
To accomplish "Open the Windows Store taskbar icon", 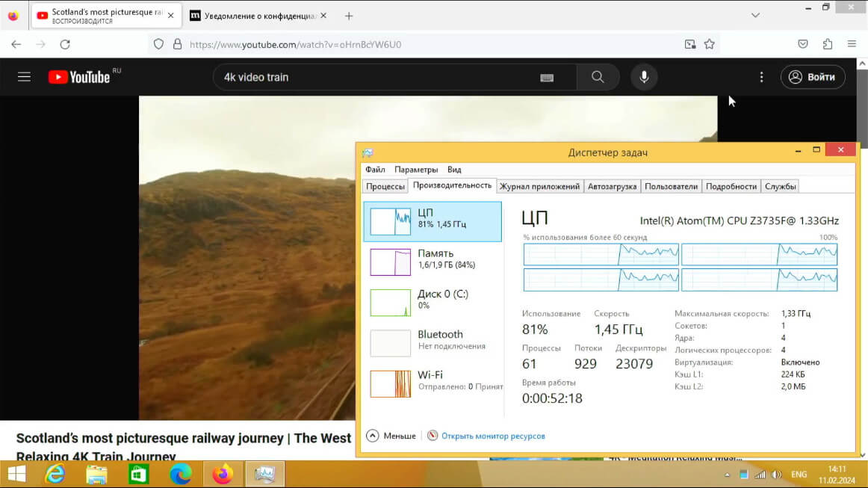I will (x=138, y=474).
